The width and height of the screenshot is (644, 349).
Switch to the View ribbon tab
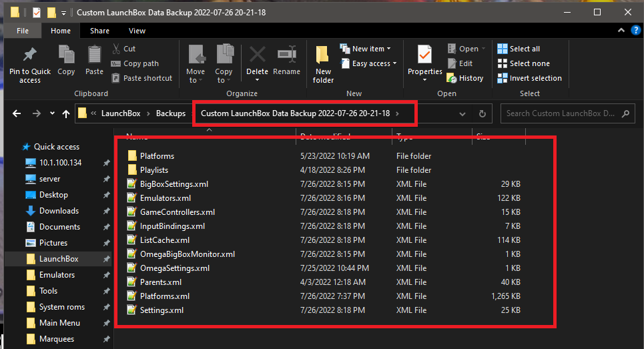(137, 31)
